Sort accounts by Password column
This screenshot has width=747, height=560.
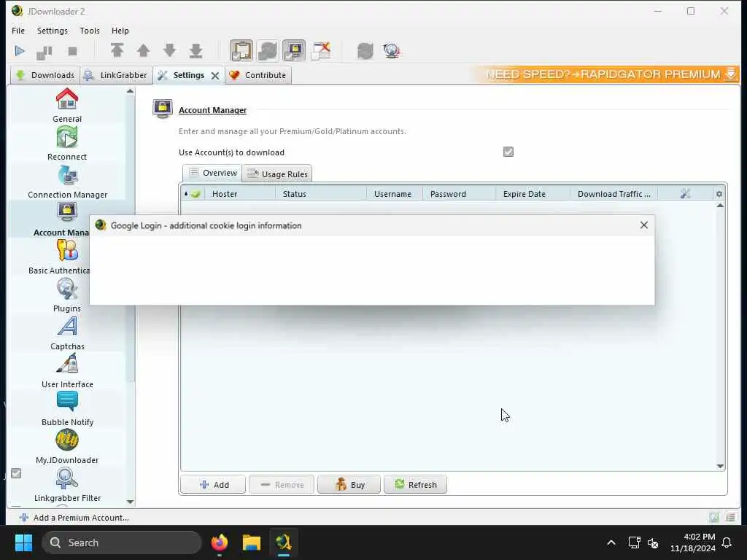[x=459, y=194]
